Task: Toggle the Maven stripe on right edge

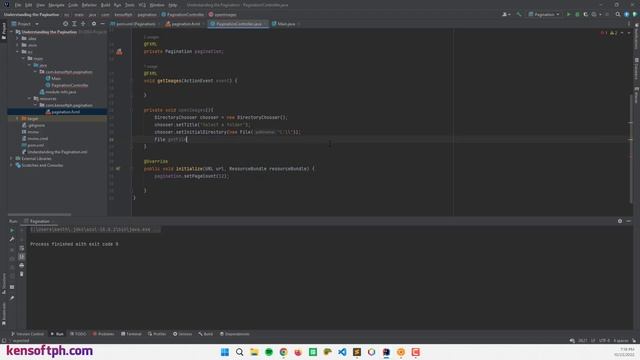Action: pos(636,94)
